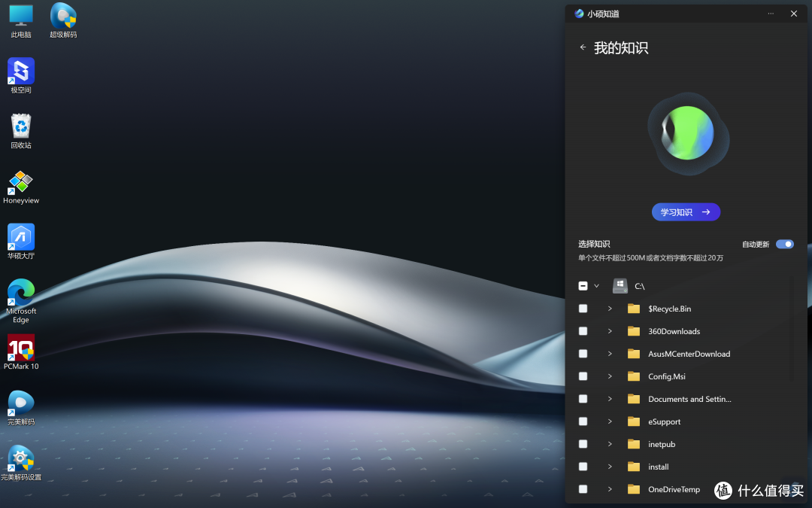Image resolution: width=812 pixels, height=508 pixels.
Task: Expand the inetpub folder
Action: (x=610, y=444)
